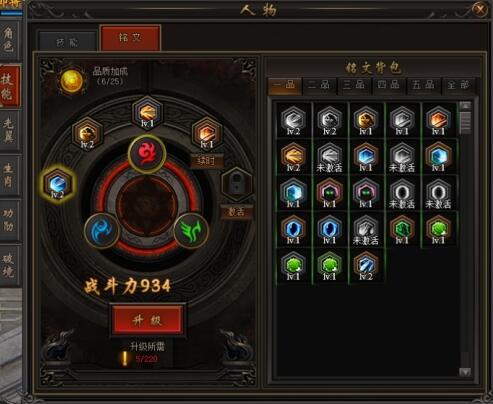This screenshot has height=404, width=493.
Task: Click the bag scrollbar thumb
Action: point(465,122)
